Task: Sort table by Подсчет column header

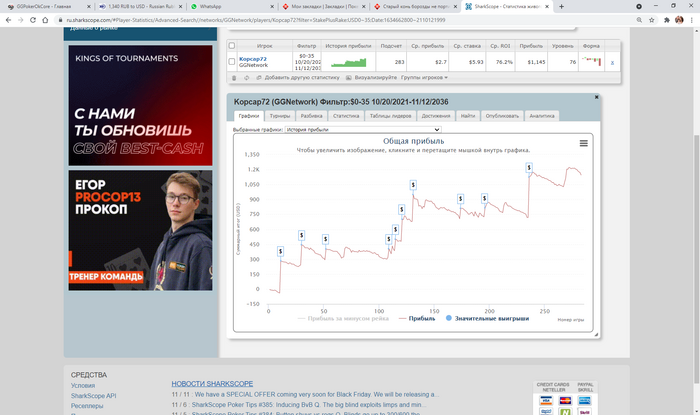Action: pyautogui.click(x=391, y=46)
